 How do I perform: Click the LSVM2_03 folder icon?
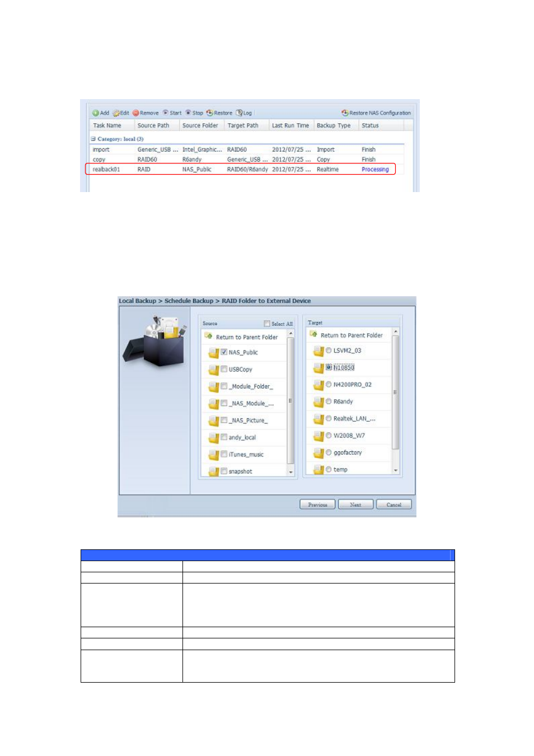[x=318, y=351]
